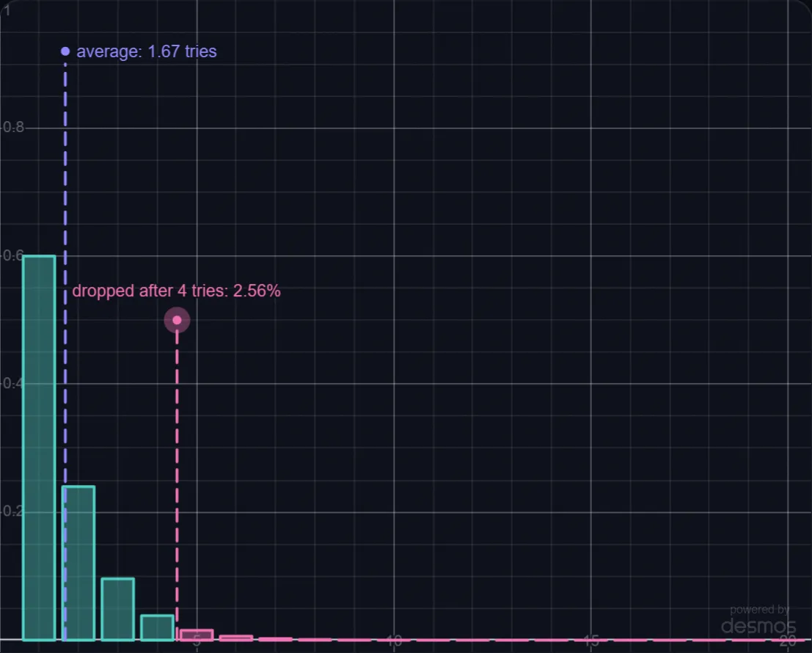The height and width of the screenshot is (653, 812).
Task: Click the y-axis label 0.4
Action: tap(12, 383)
